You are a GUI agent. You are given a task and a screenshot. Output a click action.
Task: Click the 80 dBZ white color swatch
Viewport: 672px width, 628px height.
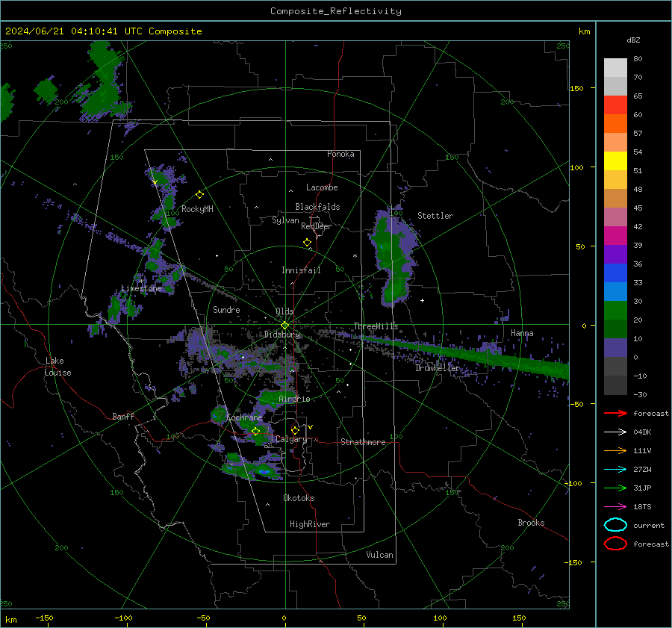point(615,68)
